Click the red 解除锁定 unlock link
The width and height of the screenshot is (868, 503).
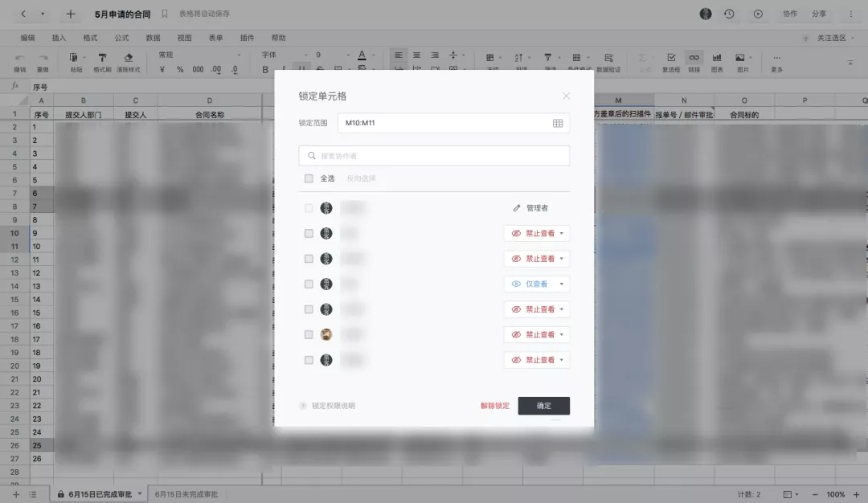(497, 406)
